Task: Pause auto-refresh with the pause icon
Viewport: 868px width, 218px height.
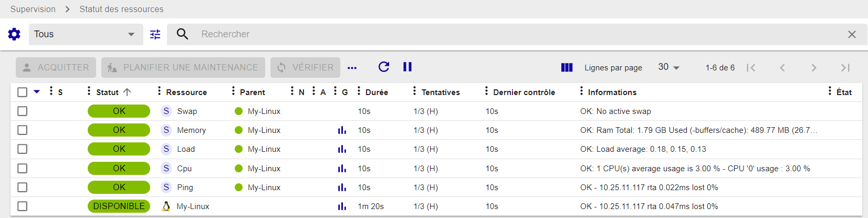Action: coord(407,67)
